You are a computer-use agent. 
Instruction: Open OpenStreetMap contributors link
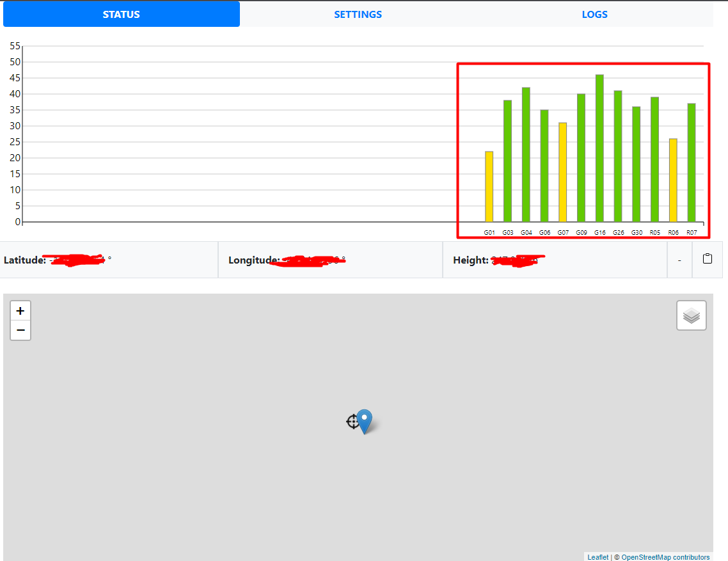[665, 557]
